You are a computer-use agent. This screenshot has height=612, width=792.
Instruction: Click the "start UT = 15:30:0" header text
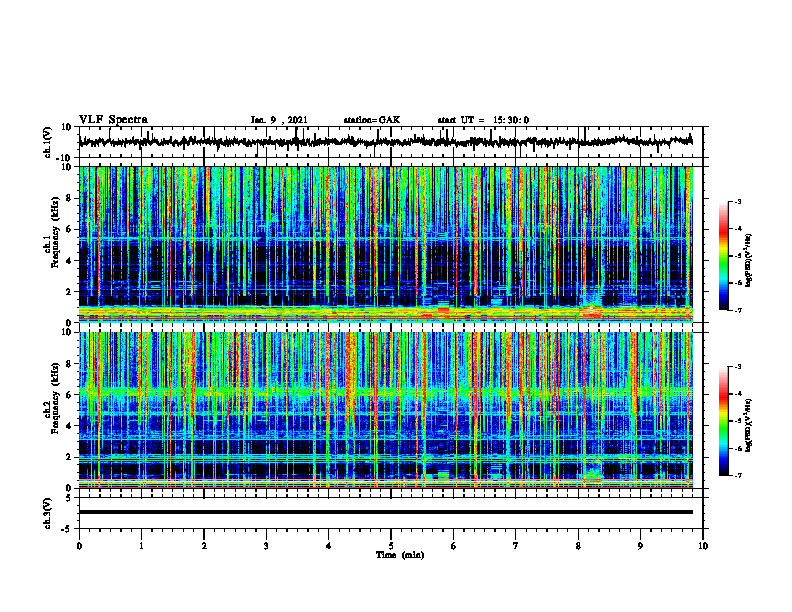[x=483, y=120]
